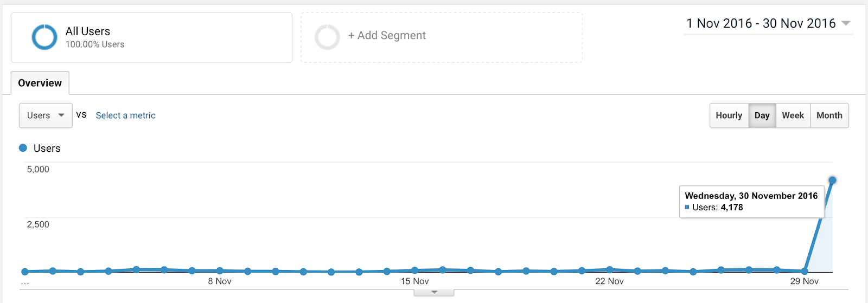Click the data point above 8 Nov
Screen dimensions: 868x303
(x=220, y=270)
